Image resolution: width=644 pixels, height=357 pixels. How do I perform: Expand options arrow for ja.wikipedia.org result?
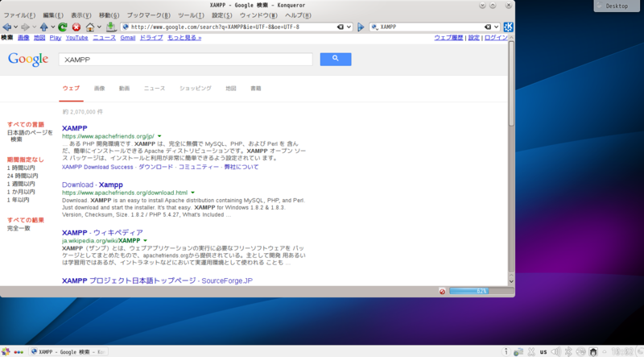pos(146,241)
